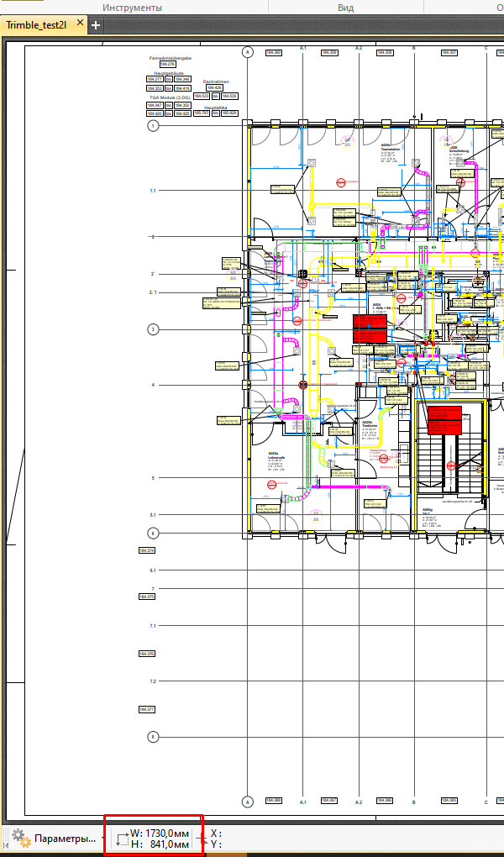Click grid axis bubble 3
The image size is (504, 857).
[x=153, y=329]
